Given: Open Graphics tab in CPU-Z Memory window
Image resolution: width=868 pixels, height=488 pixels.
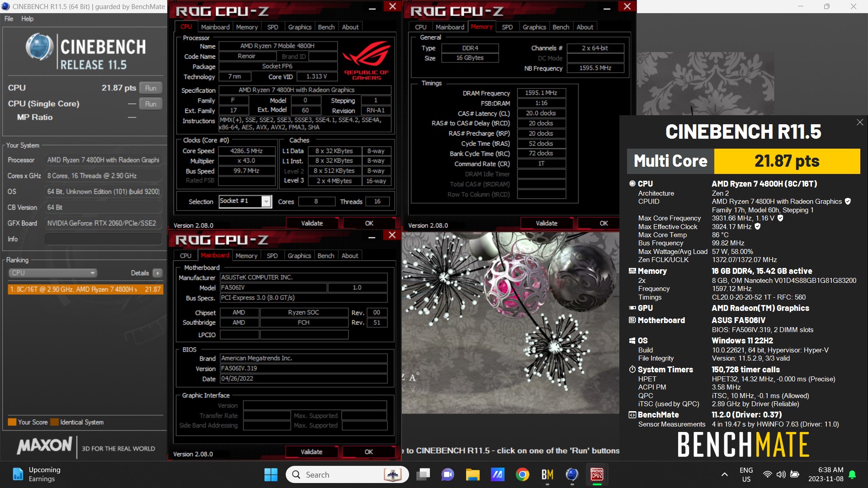Looking at the screenshot, I should 534,27.
